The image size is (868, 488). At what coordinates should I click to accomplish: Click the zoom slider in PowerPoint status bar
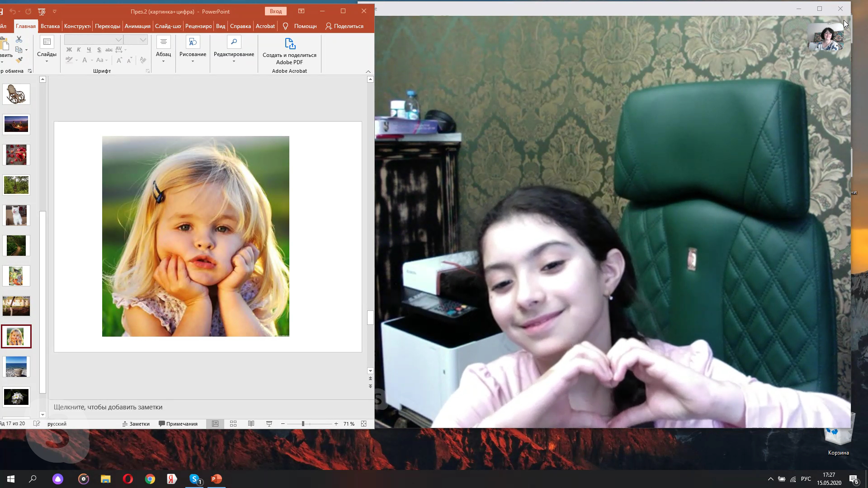pos(309,424)
